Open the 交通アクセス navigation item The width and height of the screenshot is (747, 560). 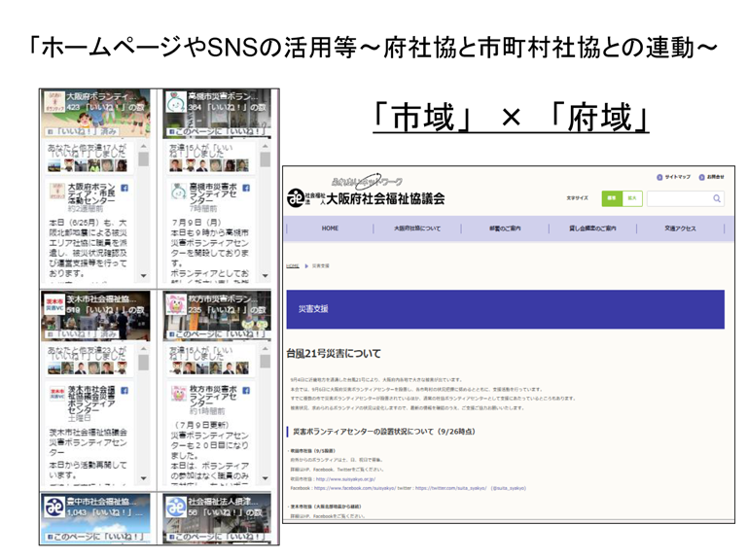click(x=680, y=228)
